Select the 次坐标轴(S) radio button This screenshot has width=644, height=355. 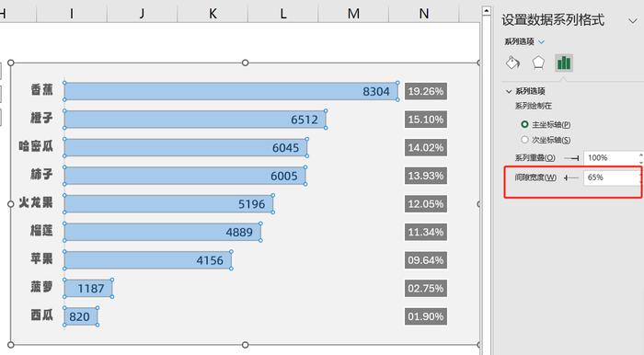524,140
